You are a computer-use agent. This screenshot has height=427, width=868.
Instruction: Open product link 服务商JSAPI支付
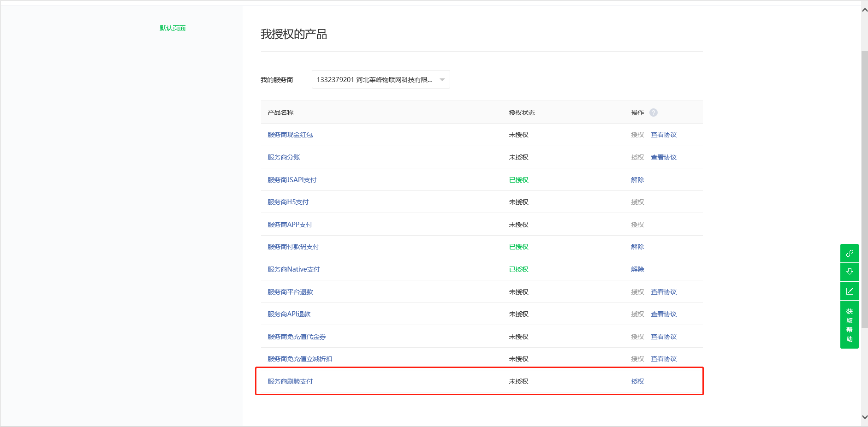pos(292,180)
